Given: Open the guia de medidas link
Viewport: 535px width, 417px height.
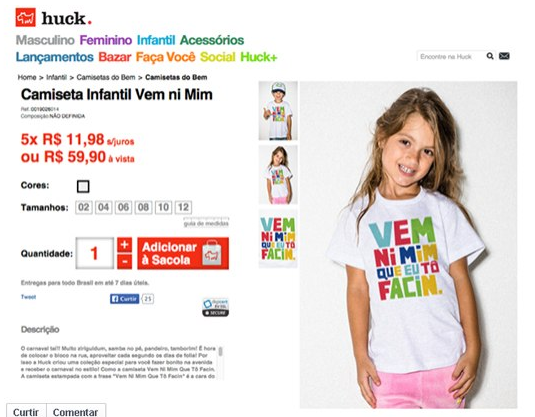Looking at the screenshot, I should (206, 224).
